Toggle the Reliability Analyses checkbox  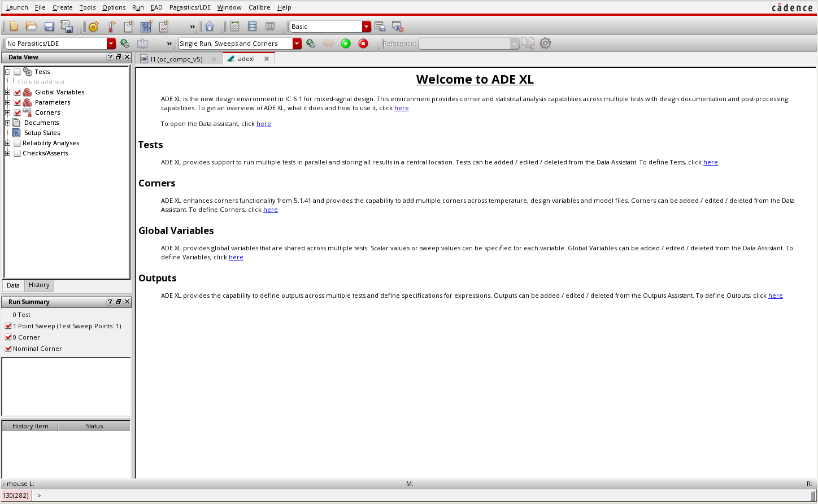point(17,143)
